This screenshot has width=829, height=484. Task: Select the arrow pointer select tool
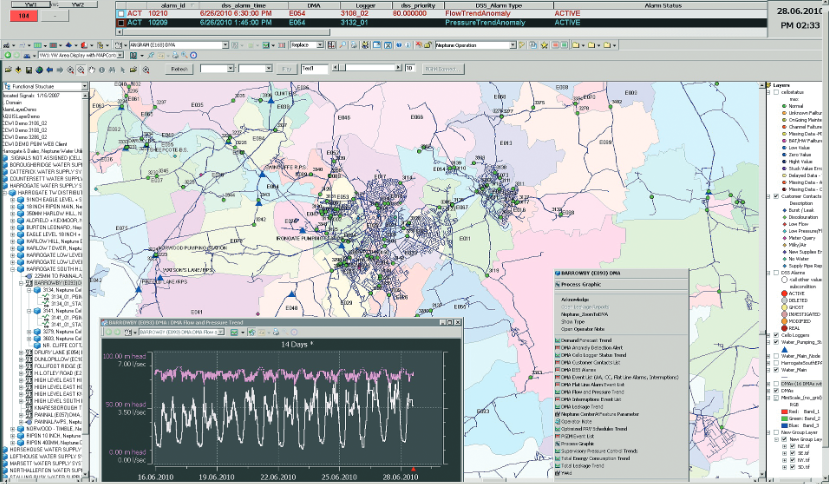click(123, 69)
